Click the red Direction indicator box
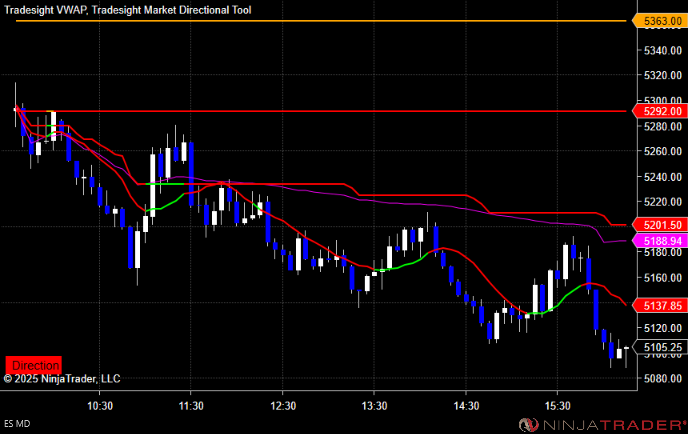Image resolution: width=688 pixels, height=434 pixels. (x=34, y=365)
